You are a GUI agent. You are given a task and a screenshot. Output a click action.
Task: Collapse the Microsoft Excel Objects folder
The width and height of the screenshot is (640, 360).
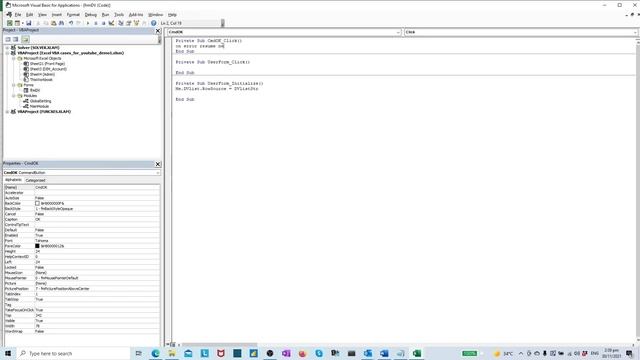tap(13, 58)
